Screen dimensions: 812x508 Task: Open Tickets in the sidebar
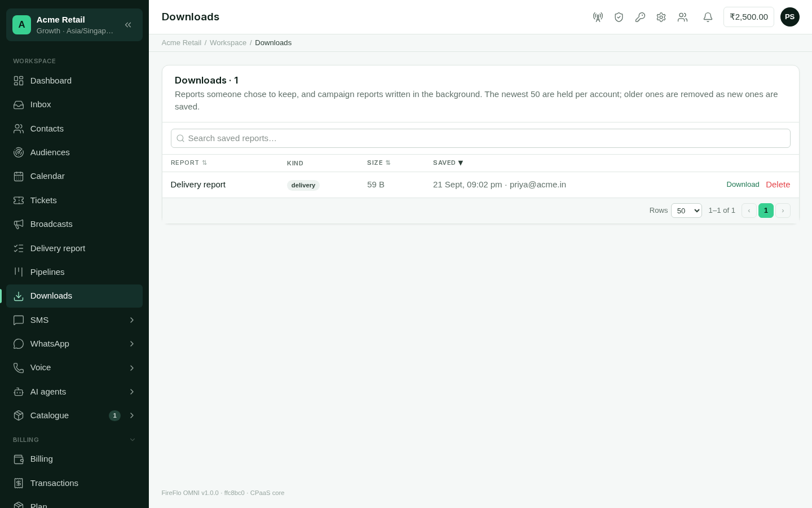(74, 200)
